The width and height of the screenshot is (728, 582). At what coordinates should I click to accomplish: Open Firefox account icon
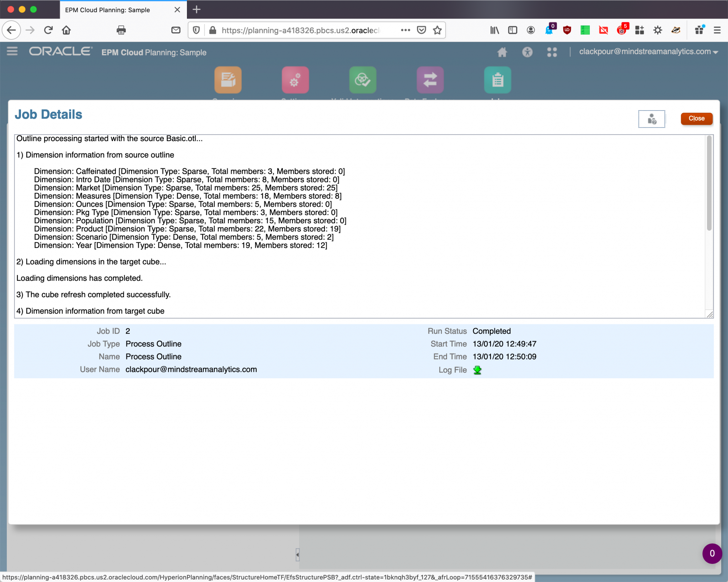tap(531, 30)
